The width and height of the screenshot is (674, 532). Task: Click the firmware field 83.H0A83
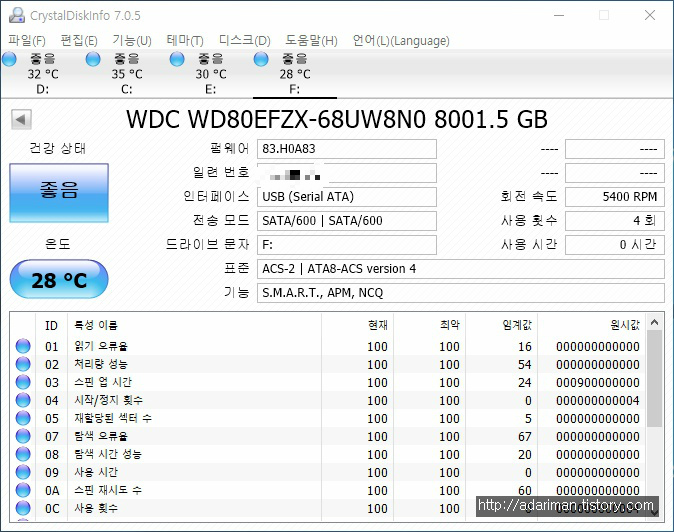(347, 149)
